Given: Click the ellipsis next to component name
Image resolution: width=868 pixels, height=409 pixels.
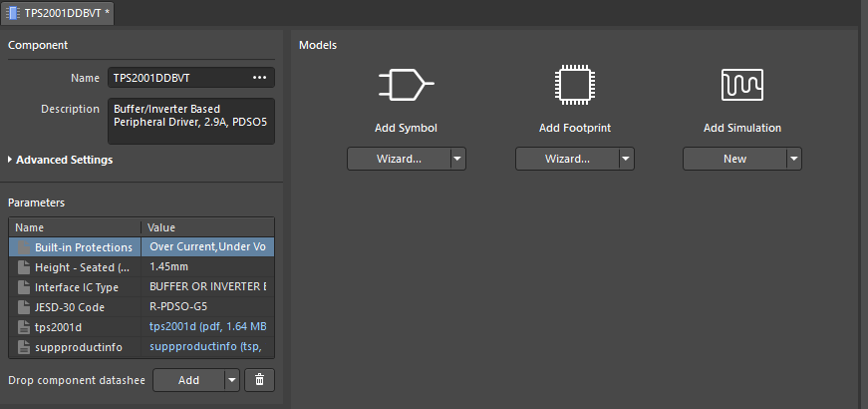Looking at the screenshot, I should point(260,78).
